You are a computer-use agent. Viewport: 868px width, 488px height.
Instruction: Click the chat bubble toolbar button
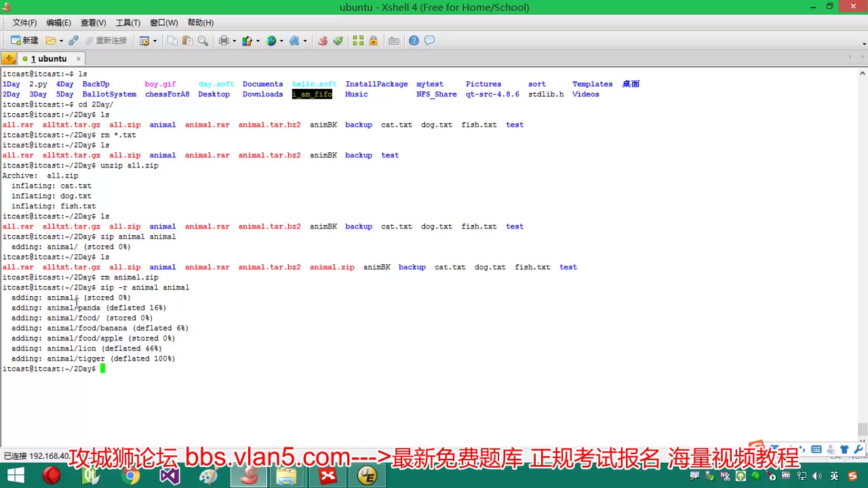click(429, 41)
